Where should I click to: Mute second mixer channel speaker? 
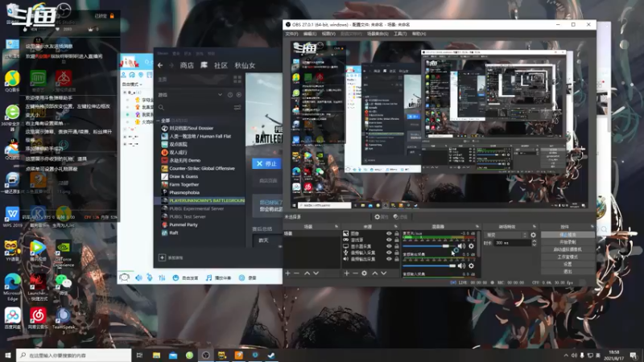pos(461,266)
